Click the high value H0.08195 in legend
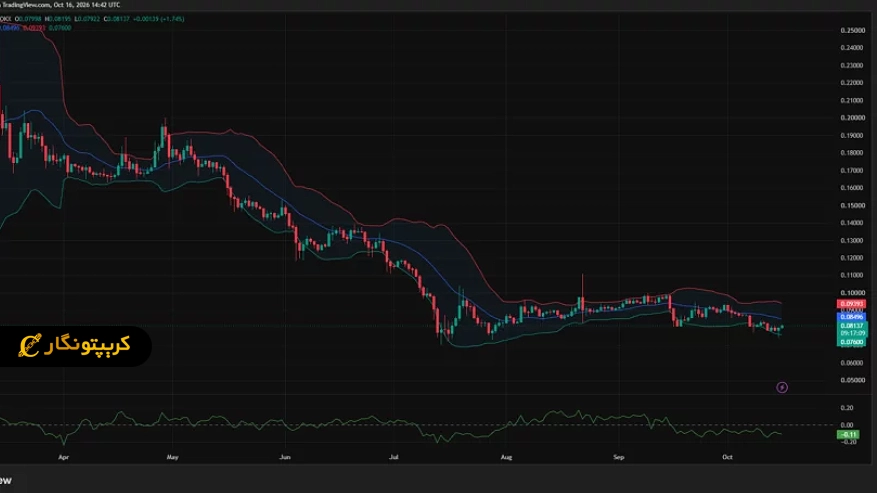This screenshot has height=493, width=877. 58,19
